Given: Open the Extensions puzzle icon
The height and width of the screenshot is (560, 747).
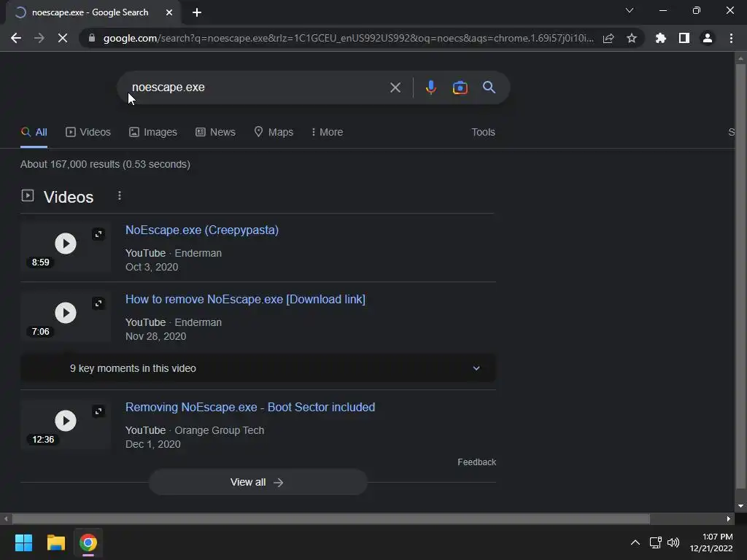Looking at the screenshot, I should pyautogui.click(x=661, y=38).
